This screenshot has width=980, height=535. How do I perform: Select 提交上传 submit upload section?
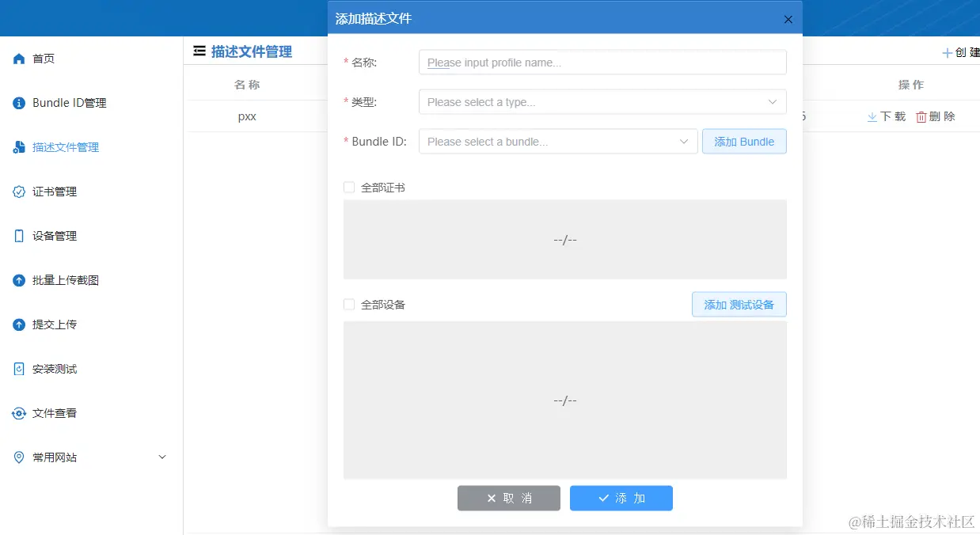coord(55,324)
